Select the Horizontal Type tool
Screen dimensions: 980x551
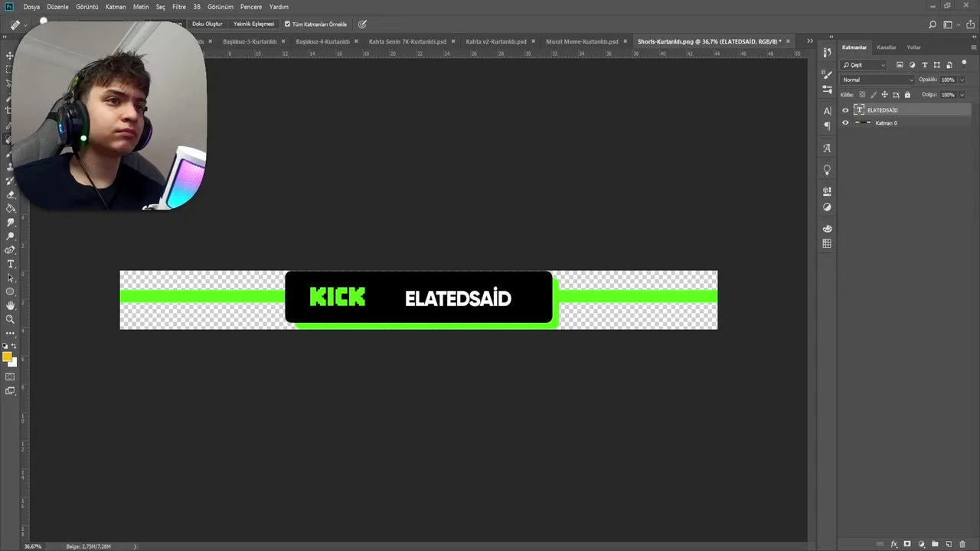coord(11,263)
